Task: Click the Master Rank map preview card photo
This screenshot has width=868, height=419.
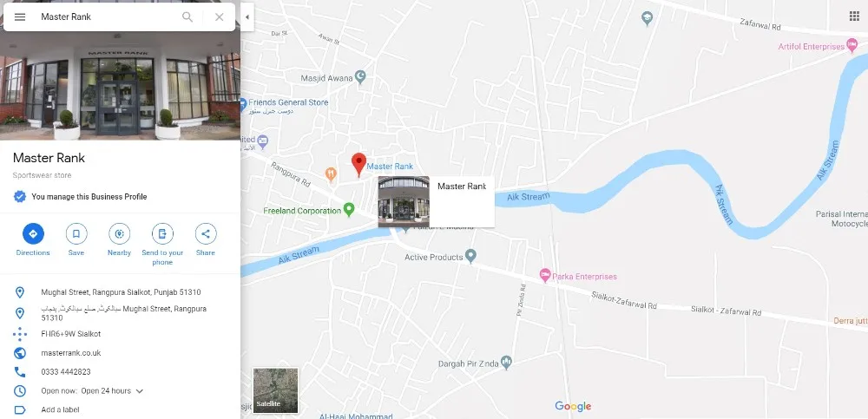Action: 404,201
